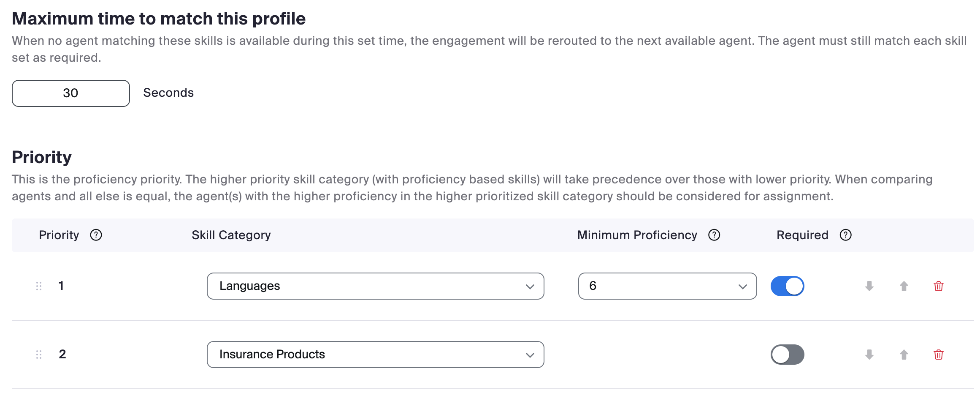
Task: Move Insurance Products row up
Action: (904, 355)
